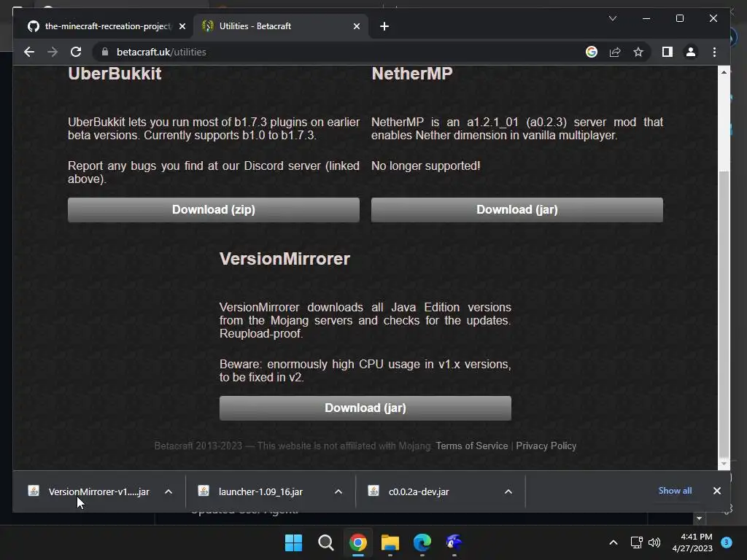Click the page scrollbar up arrow
This screenshot has height=560, width=747.
click(x=724, y=72)
